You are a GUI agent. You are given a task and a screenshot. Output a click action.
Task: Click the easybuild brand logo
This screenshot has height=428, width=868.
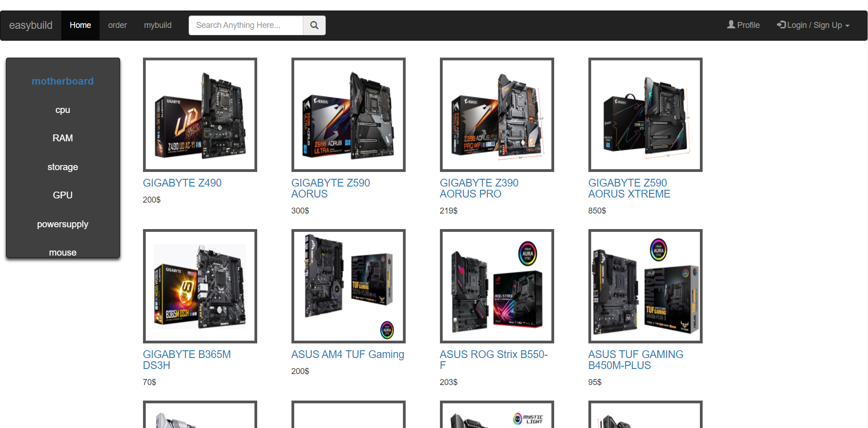point(31,25)
